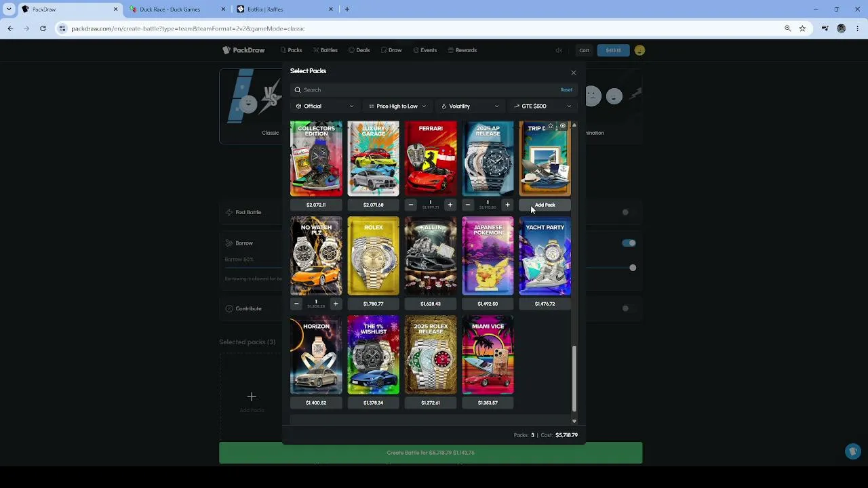
Task: Open the Price High to Low sort dropdown
Action: tap(397, 106)
